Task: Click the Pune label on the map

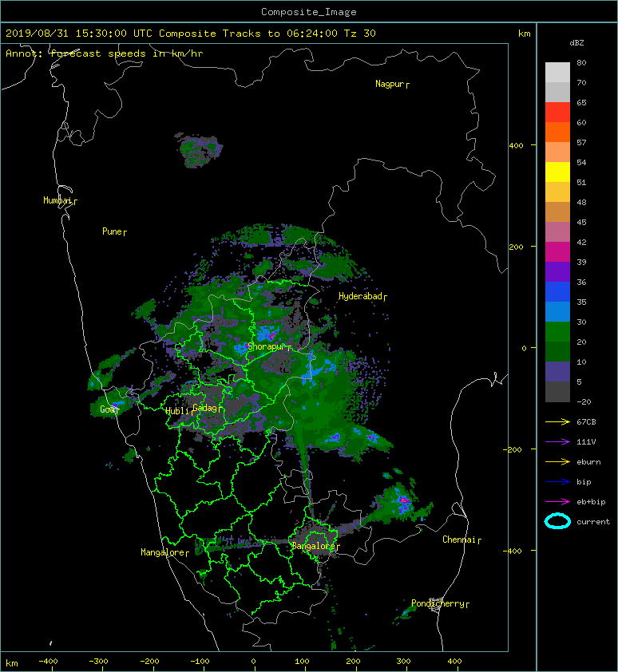Action: (114, 231)
